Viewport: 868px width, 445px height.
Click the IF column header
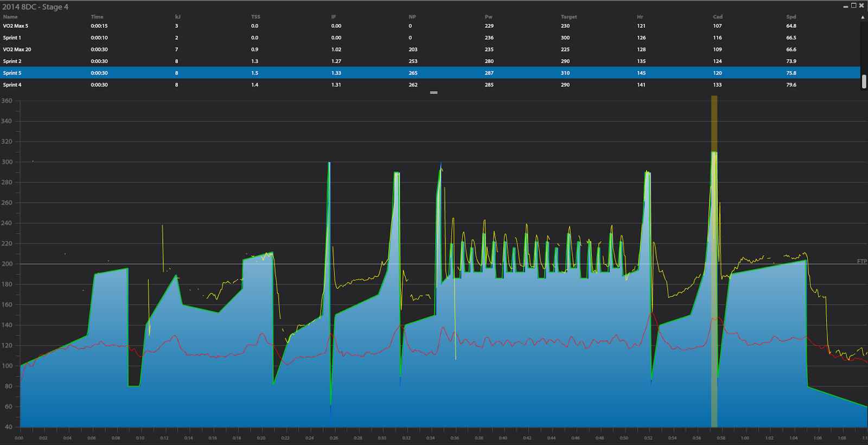334,17
